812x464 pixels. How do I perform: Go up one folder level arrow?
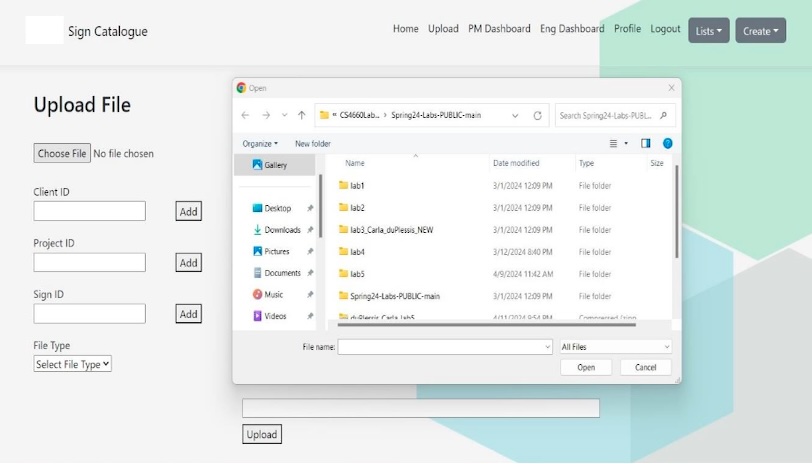point(301,115)
